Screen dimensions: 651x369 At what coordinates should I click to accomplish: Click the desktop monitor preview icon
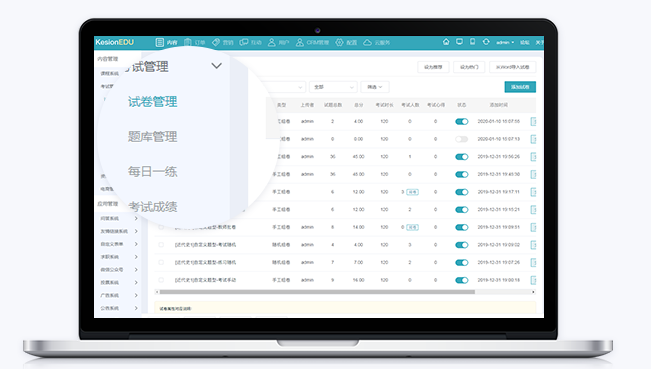[x=459, y=42]
